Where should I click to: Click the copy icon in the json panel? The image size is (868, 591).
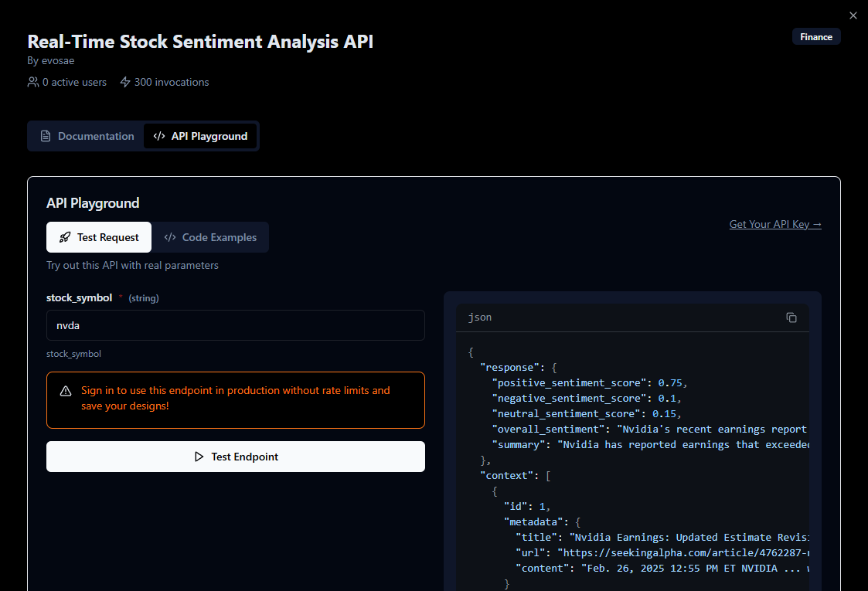[791, 318]
